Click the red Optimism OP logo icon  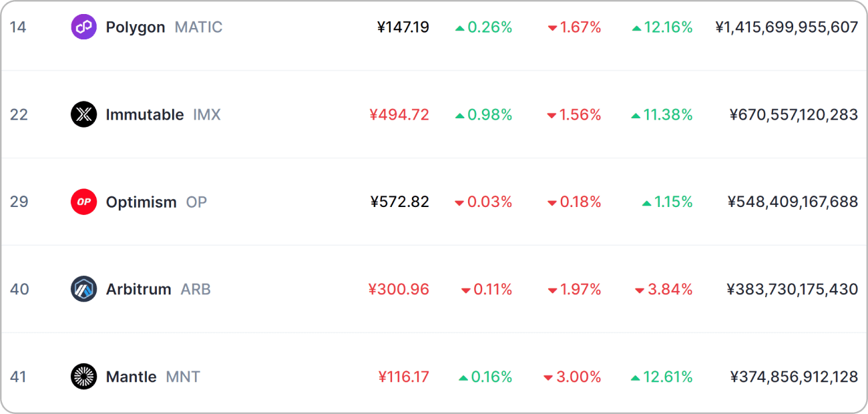point(83,202)
